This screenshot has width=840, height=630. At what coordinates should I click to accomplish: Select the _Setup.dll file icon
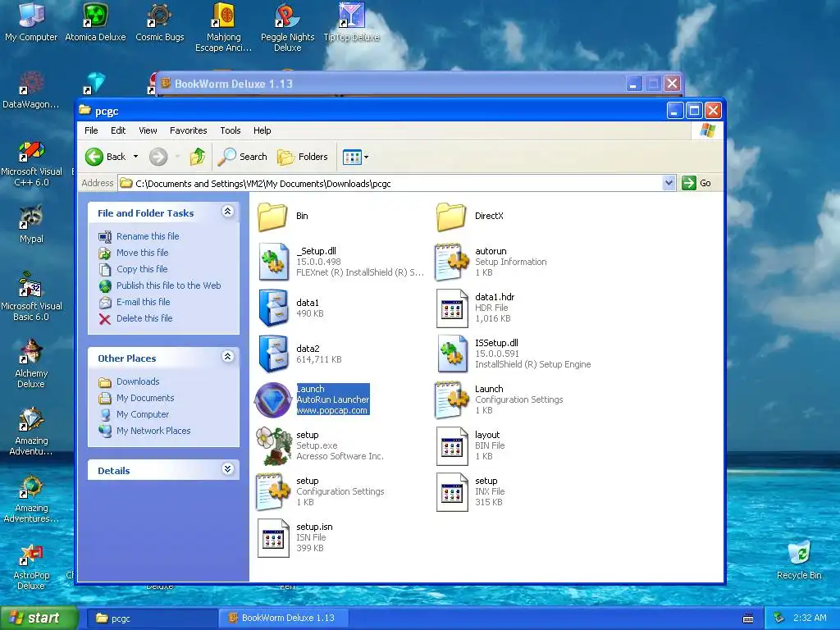point(273,262)
